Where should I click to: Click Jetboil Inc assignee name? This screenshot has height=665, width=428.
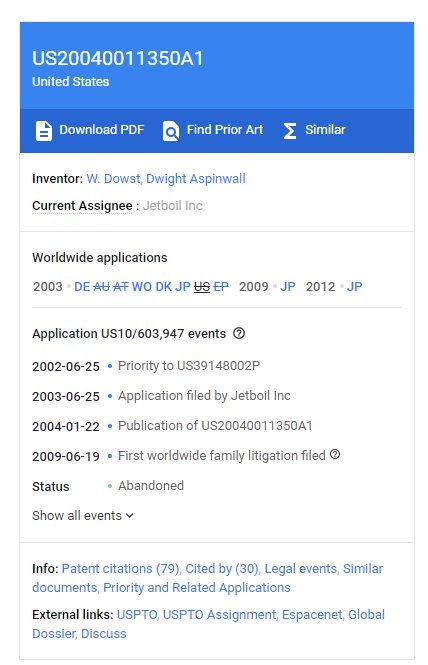172,206
